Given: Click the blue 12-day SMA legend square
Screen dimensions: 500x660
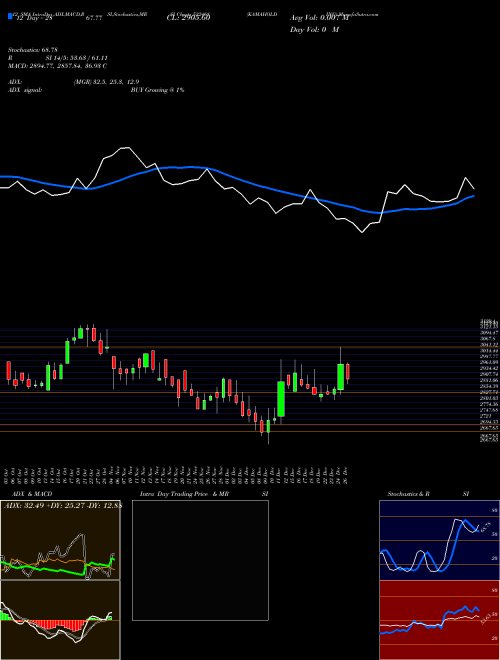Looking at the screenshot, I should [x=10, y=17].
